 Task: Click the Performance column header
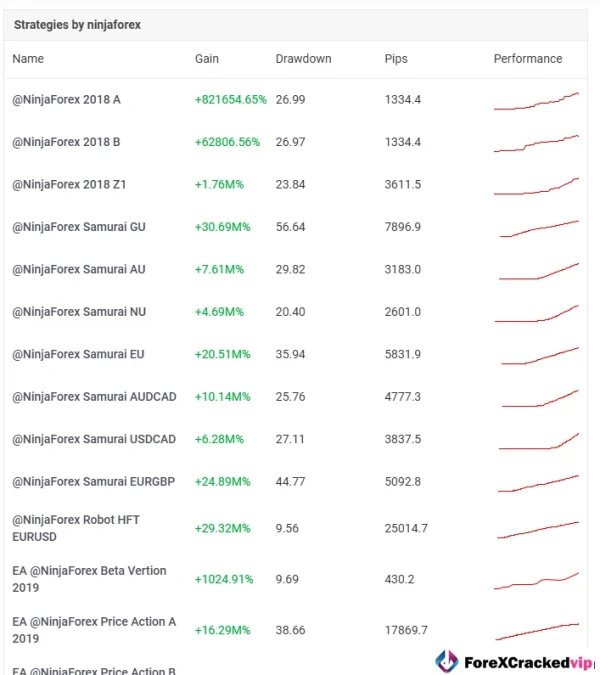[528, 59]
